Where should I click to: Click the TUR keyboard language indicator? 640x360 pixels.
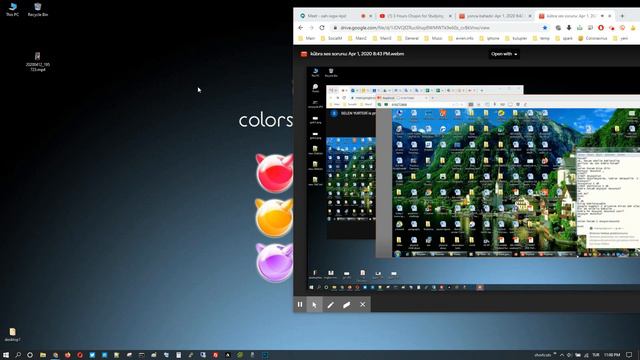596,355
